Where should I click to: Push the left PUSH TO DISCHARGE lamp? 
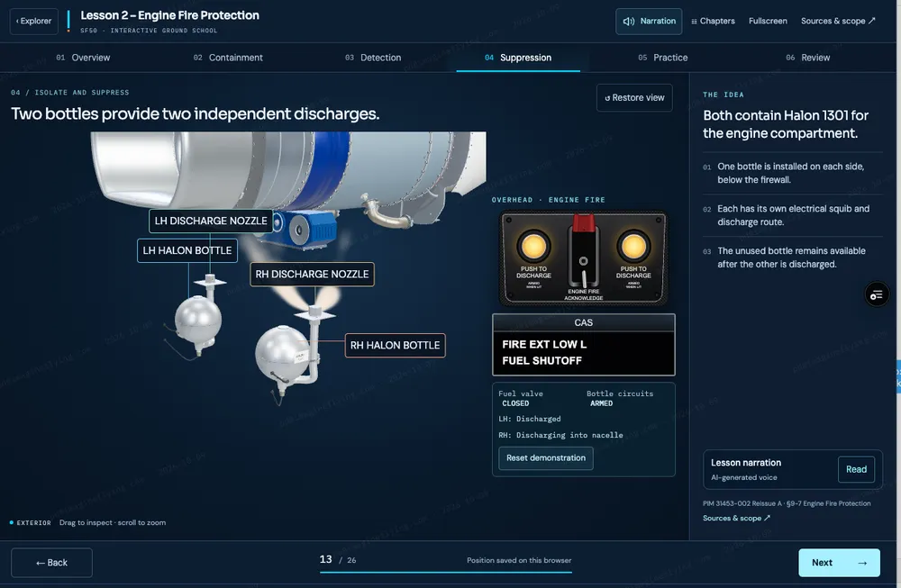[x=533, y=247]
